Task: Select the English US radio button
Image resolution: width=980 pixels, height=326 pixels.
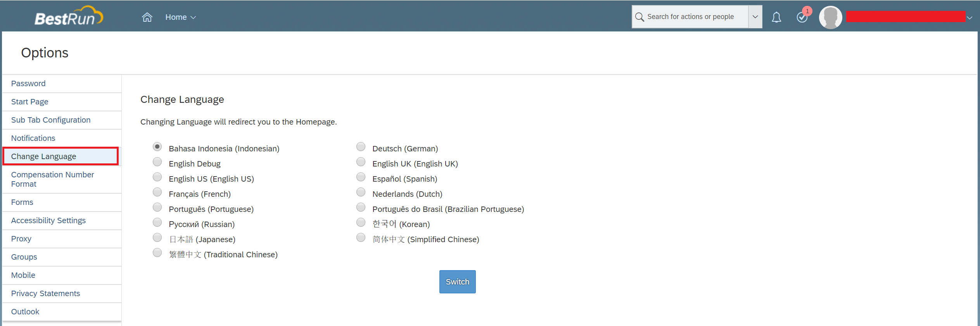Action: pyautogui.click(x=157, y=177)
